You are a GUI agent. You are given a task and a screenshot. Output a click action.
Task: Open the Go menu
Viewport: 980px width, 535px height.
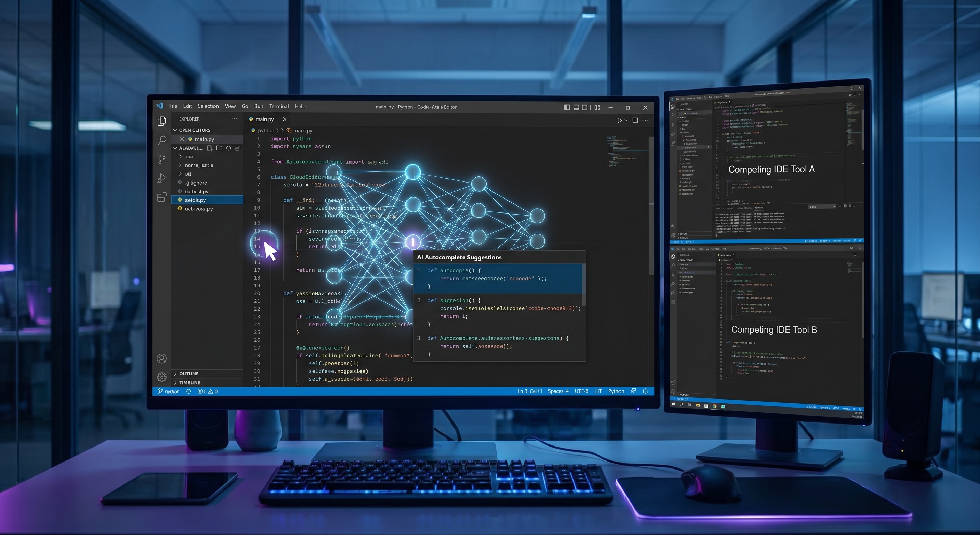click(x=245, y=106)
